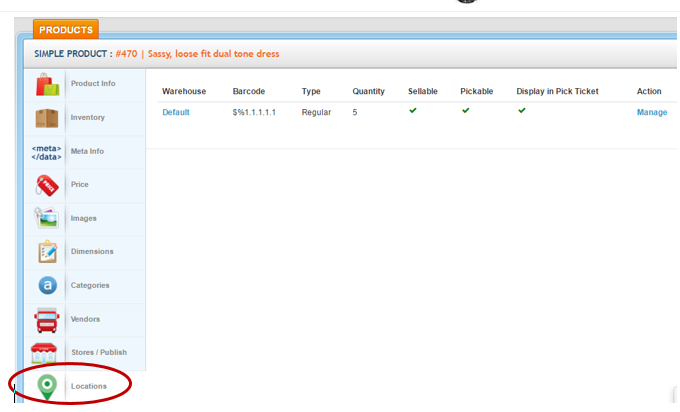The height and width of the screenshot is (412, 680).
Task: Click the Dimensions clipboard icon
Action: [46, 252]
